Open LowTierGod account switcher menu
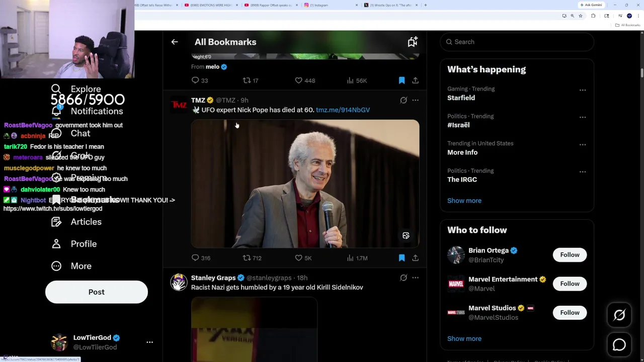The image size is (644, 362). click(x=149, y=342)
